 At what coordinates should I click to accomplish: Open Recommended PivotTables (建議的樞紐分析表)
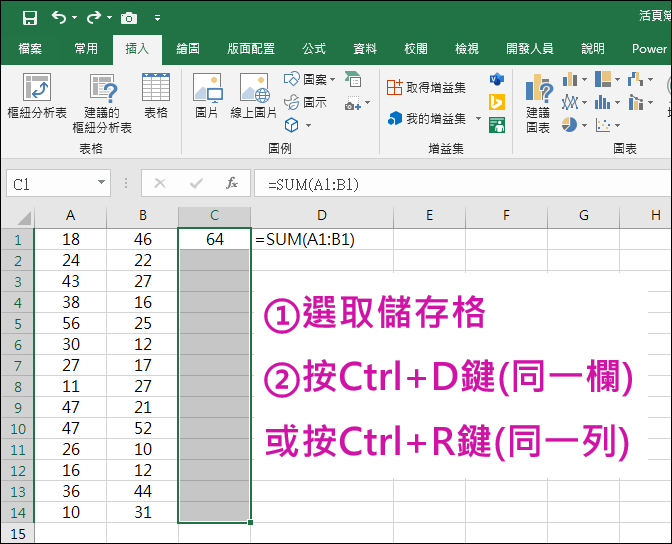[x=102, y=103]
